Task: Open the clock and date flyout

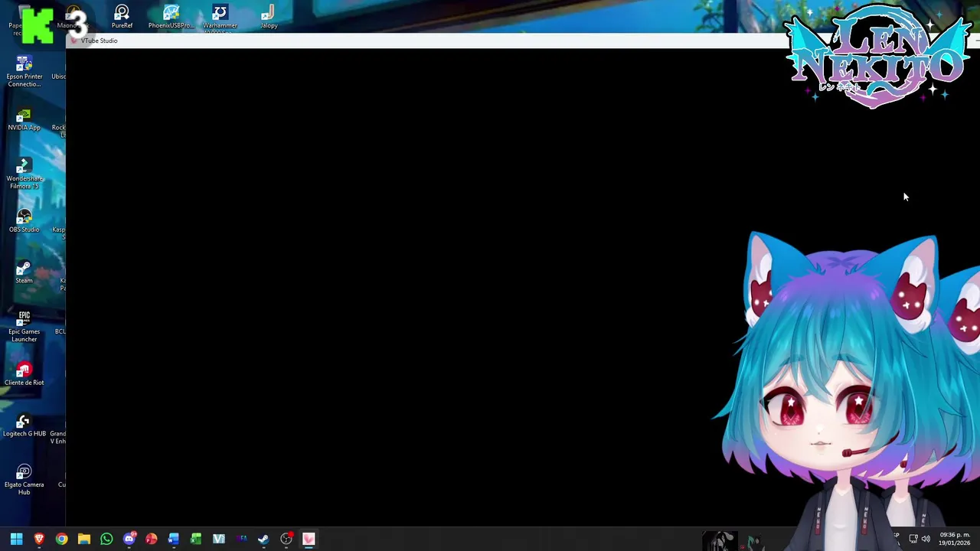Action: (954, 539)
